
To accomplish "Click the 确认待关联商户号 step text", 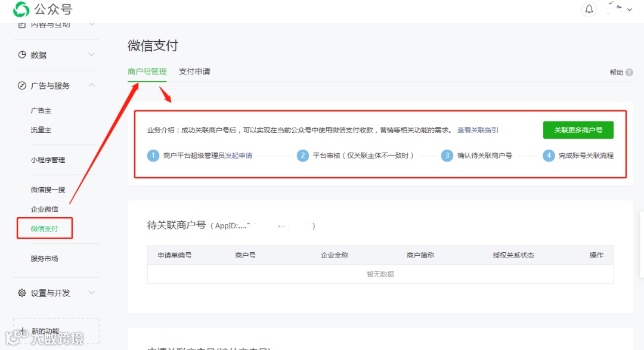I will pos(485,155).
